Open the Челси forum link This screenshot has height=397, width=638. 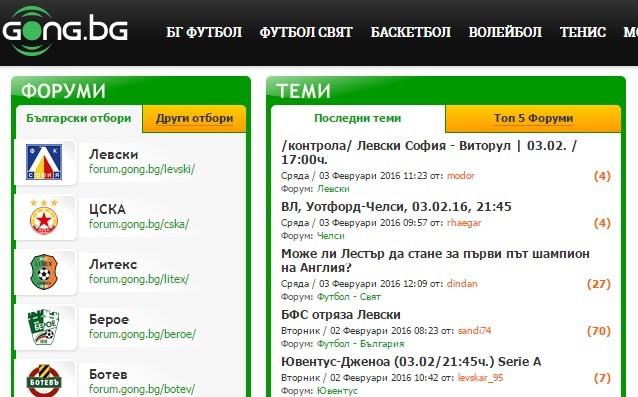point(331,236)
